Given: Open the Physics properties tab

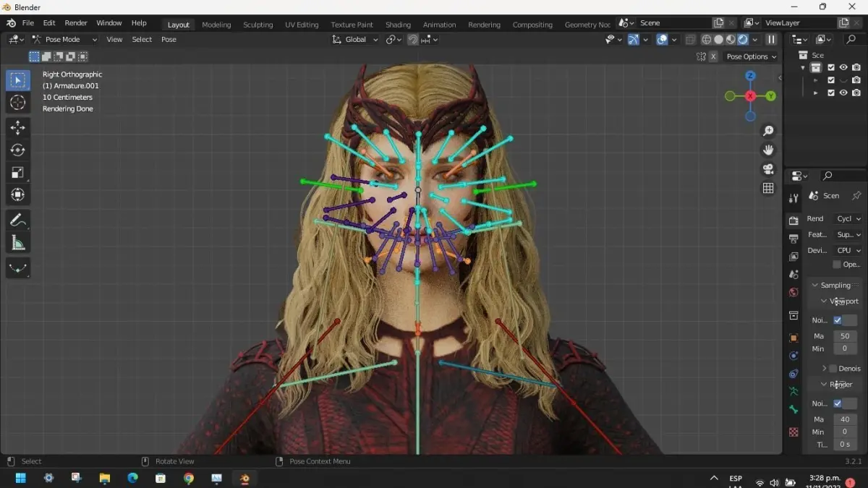Looking at the screenshot, I should [793, 356].
